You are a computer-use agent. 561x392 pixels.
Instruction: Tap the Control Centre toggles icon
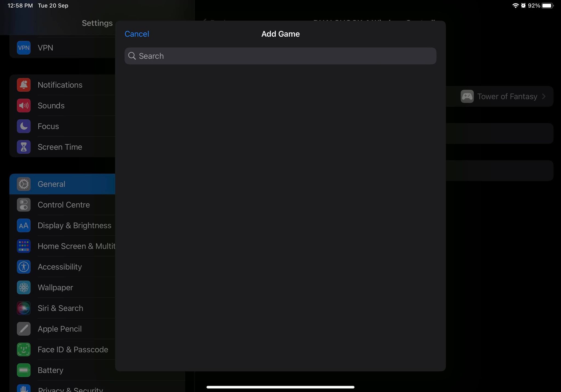[24, 205]
